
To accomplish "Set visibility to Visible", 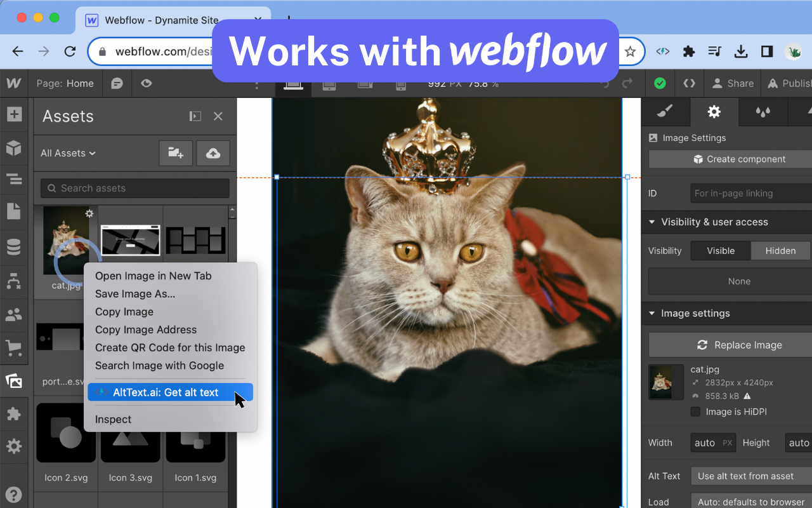I will coord(721,251).
